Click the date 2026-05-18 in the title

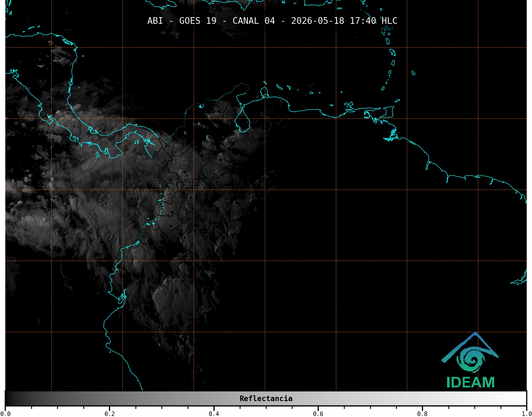coord(318,21)
